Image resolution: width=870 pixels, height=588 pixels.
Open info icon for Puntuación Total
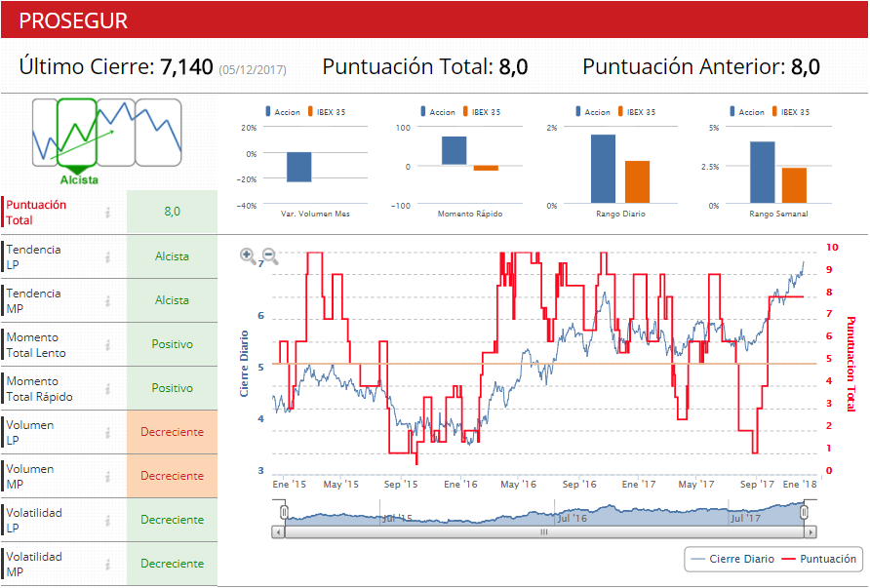[x=108, y=213]
